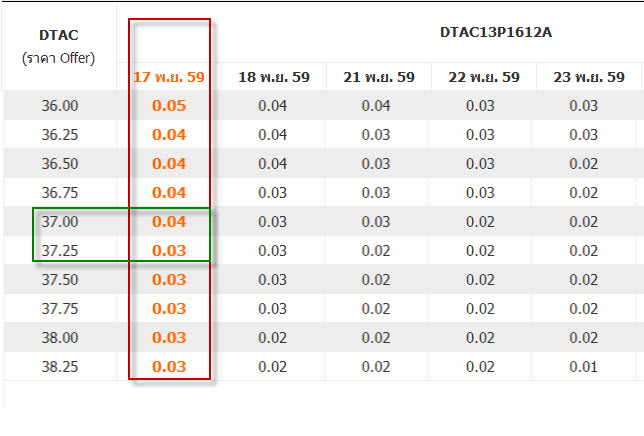Click 21 พ.ย. 59 value for 38.25
The image size is (644, 436).
click(x=376, y=367)
